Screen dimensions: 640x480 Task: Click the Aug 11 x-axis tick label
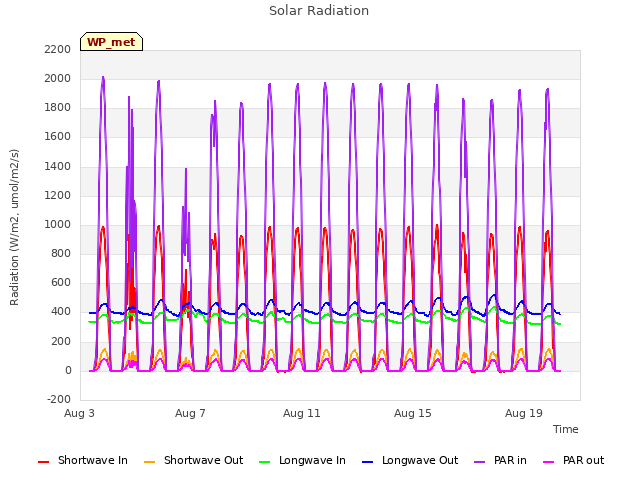click(x=302, y=413)
